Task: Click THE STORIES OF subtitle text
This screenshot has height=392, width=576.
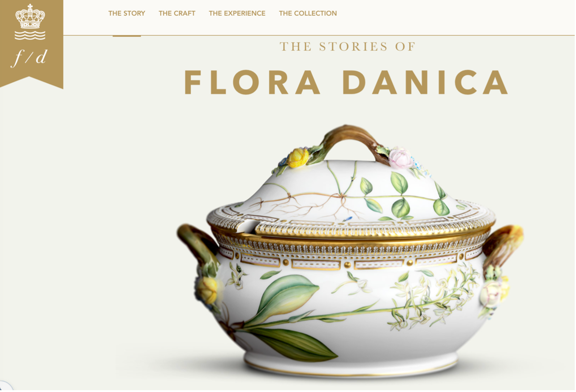Action: point(348,47)
